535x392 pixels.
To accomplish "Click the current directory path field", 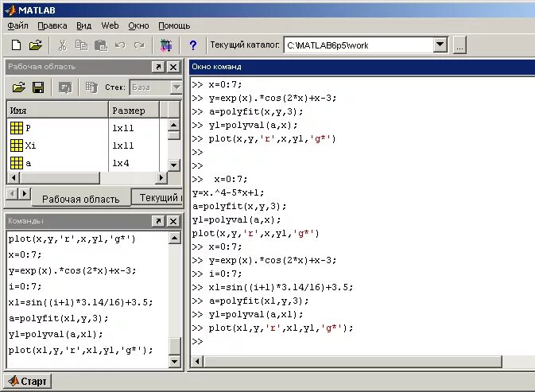I will point(359,45).
